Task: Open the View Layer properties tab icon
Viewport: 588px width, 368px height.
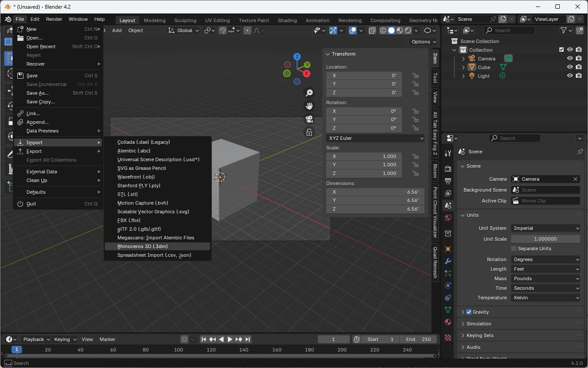Action: (x=448, y=193)
